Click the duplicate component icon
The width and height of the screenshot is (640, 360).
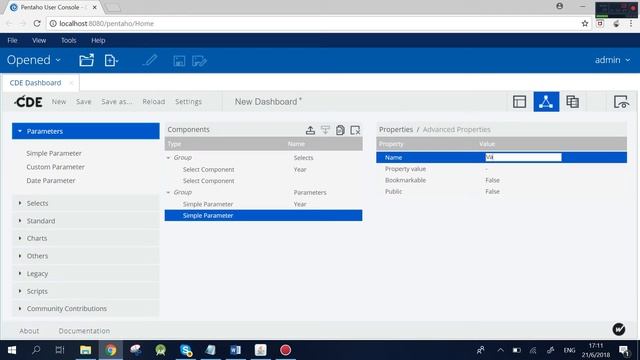(x=340, y=130)
